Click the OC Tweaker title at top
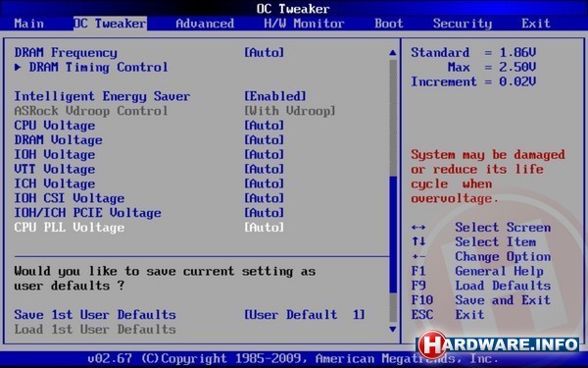 [x=293, y=9]
